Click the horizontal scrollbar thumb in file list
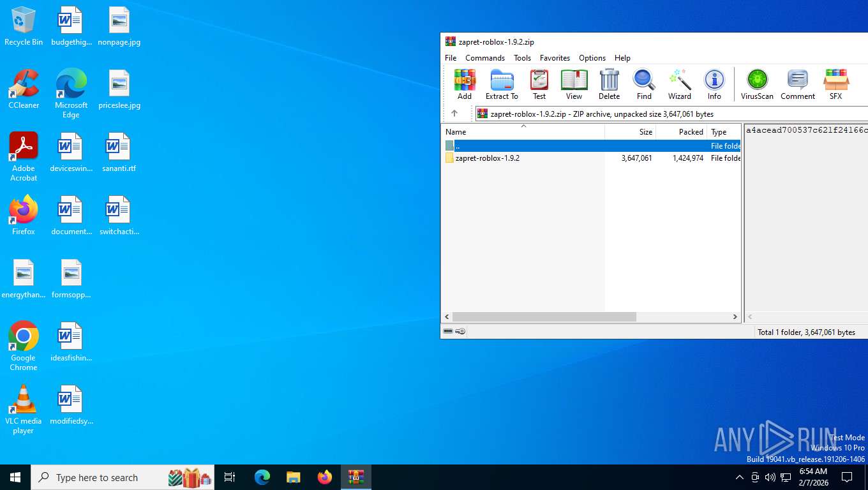The image size is (868, 490). pyautogui.click(x=544, y=316)
